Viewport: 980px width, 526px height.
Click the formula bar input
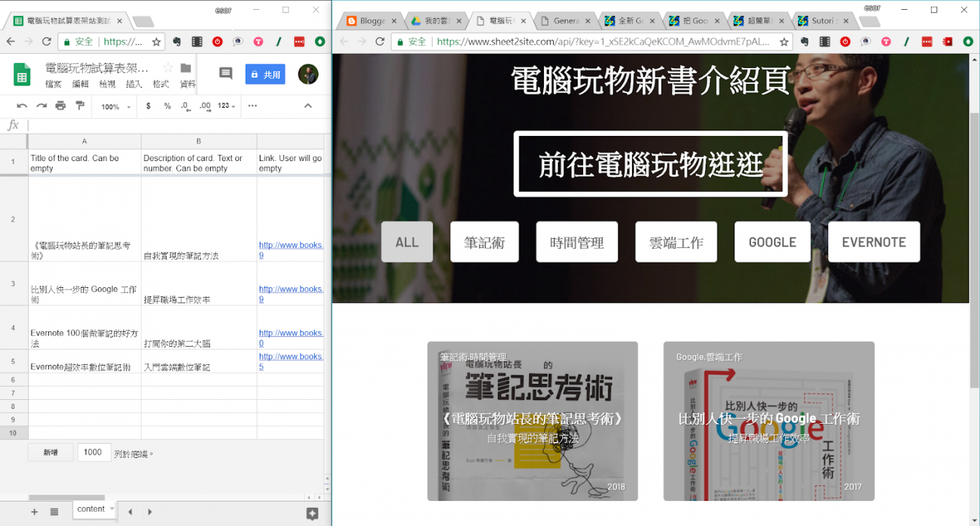click(x=178, y=125)
